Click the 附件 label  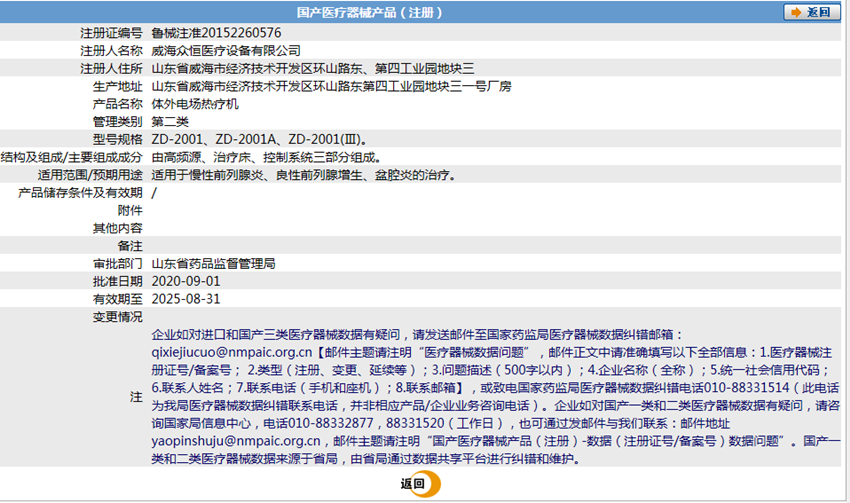pyautogui.click(x=130, y=211)
